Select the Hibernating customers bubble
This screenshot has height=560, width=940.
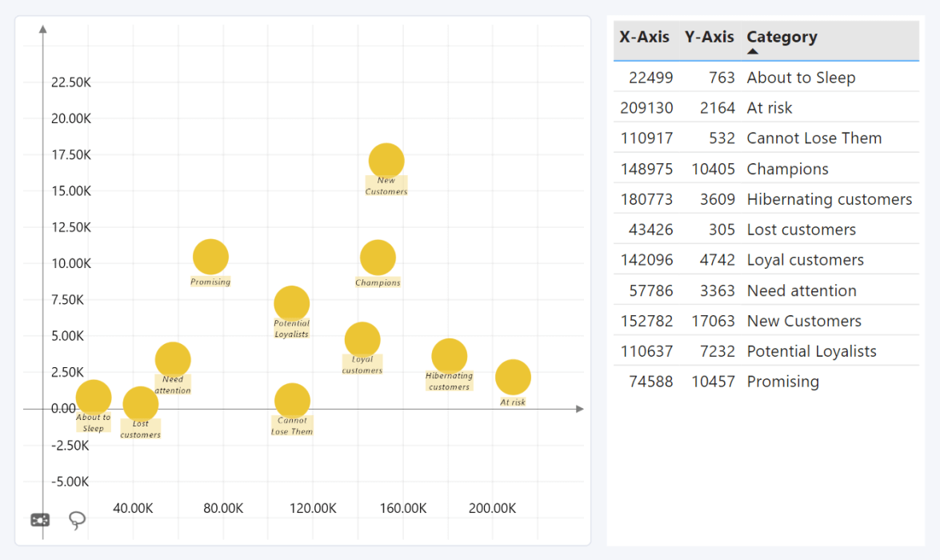pyautogui.click(x=449, y=356)
